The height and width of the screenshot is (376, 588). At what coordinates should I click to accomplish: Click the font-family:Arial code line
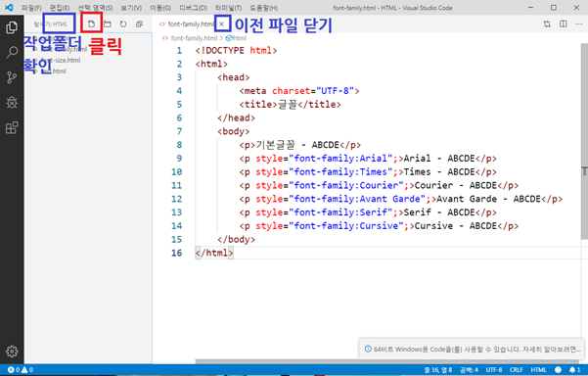click(x=368, y=159)
